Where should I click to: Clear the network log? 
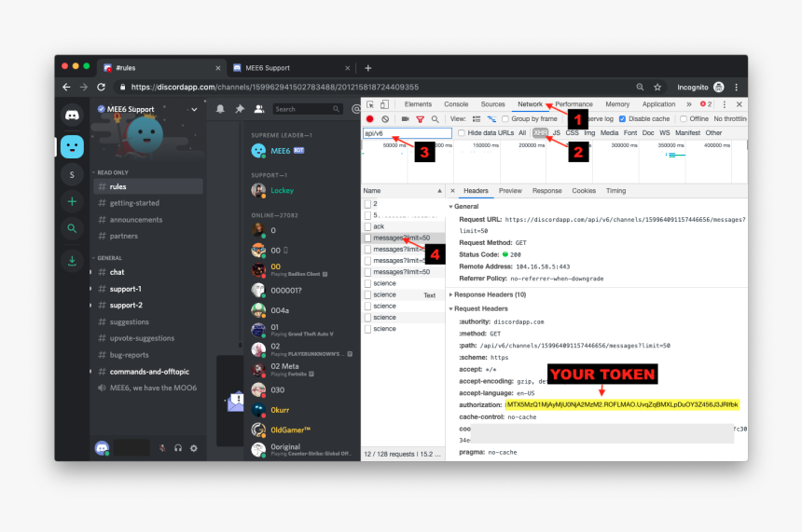(385, 119)
